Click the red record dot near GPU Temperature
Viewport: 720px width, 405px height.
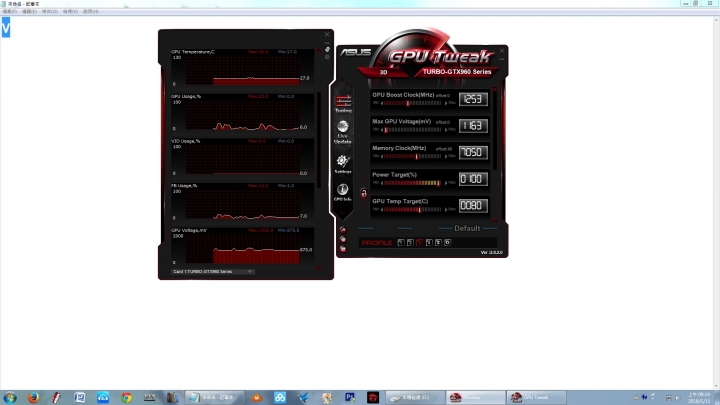tap(319, 51)
